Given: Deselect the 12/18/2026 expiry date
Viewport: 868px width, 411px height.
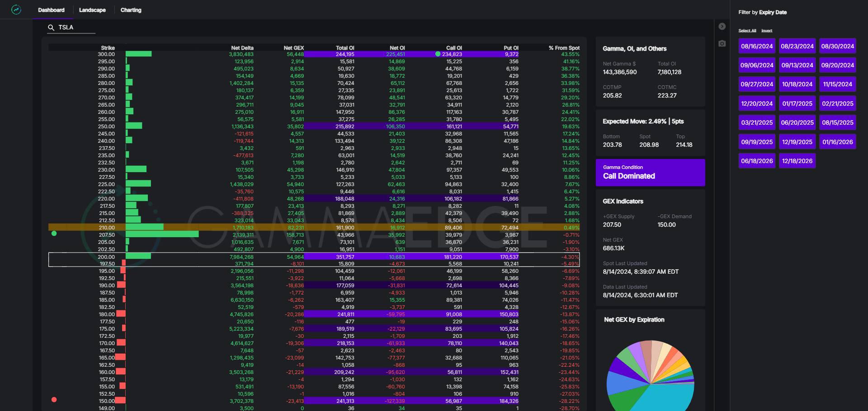Looking at the screenshot, I should (x=797, y=161).
